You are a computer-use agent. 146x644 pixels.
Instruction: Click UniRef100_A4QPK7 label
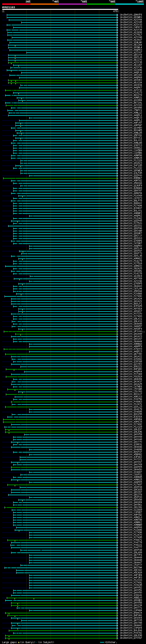point(131,87)
